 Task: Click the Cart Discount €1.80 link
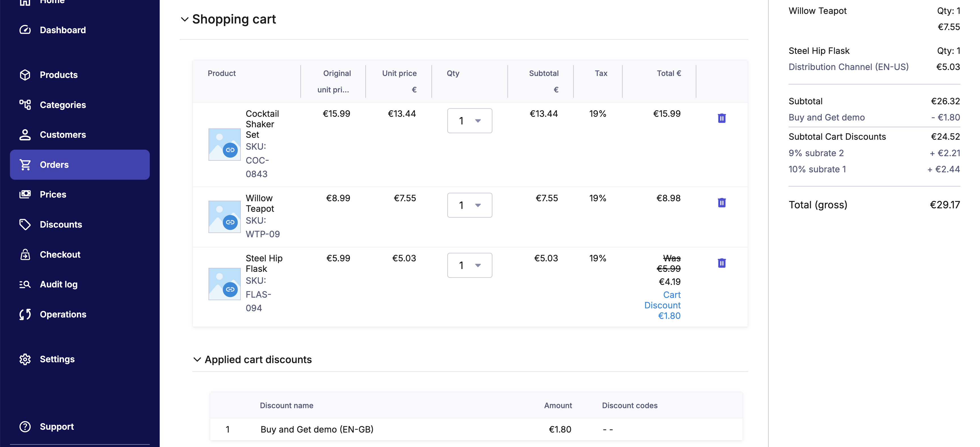click(663, 305)
